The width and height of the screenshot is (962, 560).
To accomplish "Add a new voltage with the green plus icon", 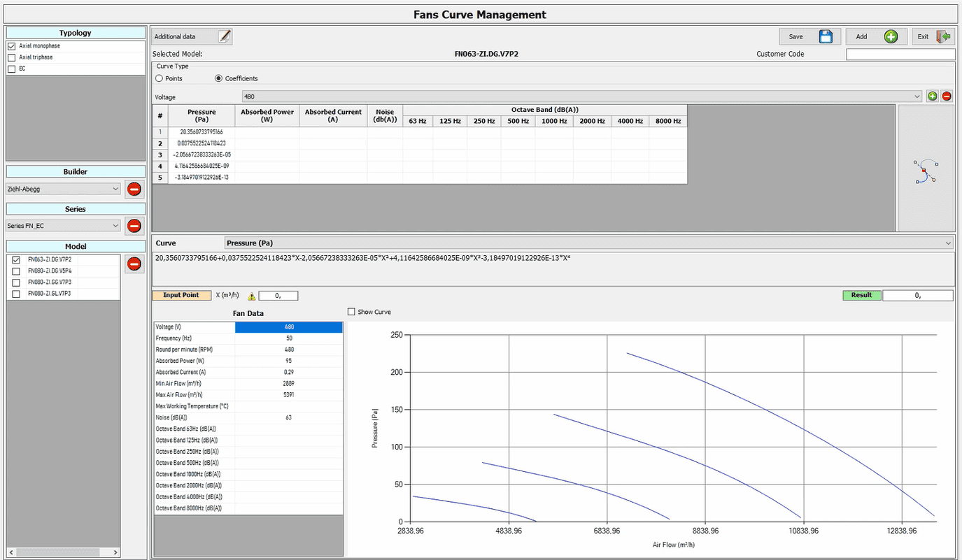I will 932,96.
